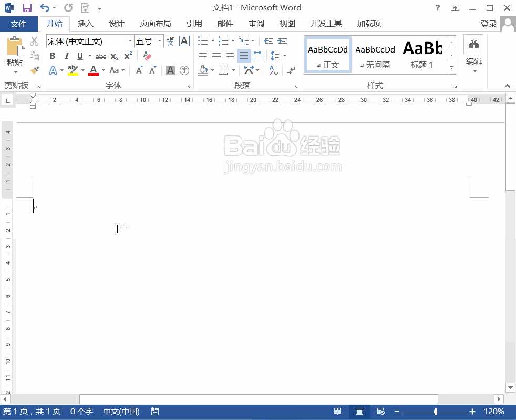Toggle Bold formatting
The height and width of the screenshot is (420, 516).
pyautogui.click(x=53, y=56)
